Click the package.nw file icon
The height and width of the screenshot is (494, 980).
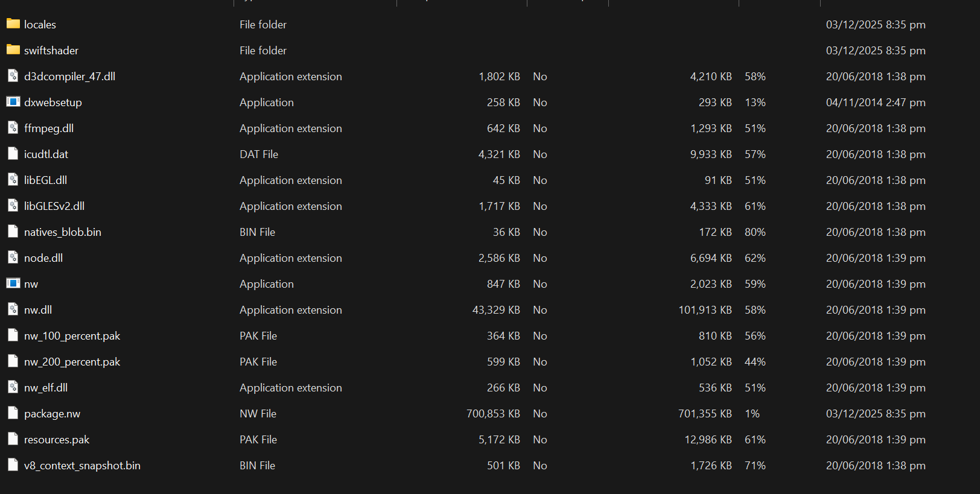[x=13, y=413]
